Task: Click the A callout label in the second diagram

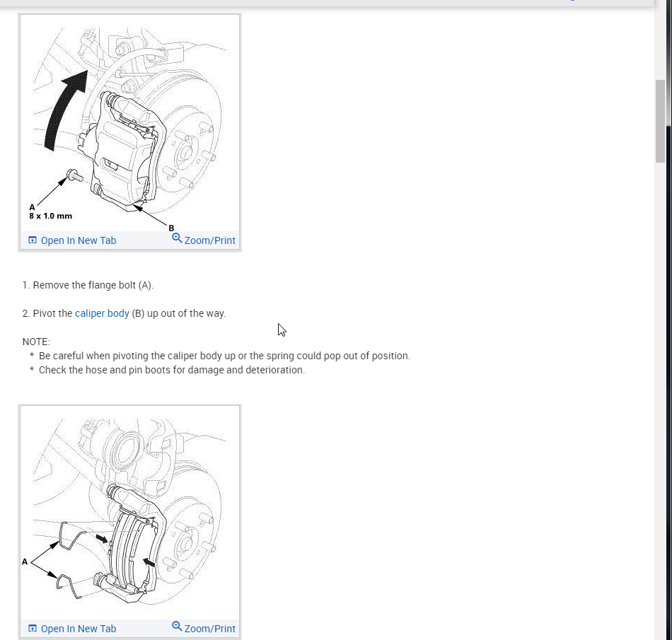Action: pyautogui.click(x=25, y=562)
